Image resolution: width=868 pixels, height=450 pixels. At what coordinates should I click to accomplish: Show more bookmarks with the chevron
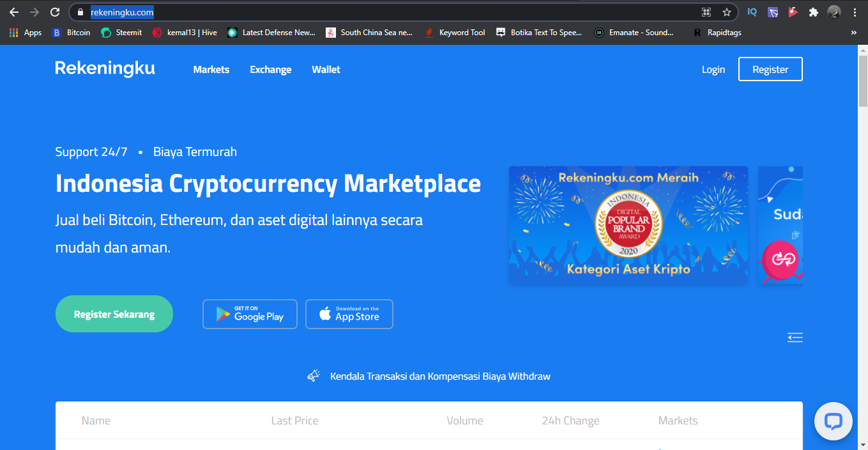(x=854, y=33)
